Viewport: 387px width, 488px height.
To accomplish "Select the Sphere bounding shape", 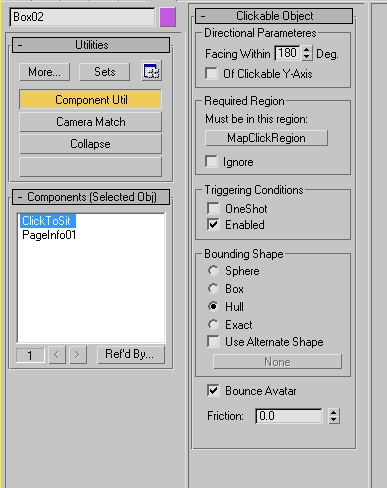I will (213, 271).
